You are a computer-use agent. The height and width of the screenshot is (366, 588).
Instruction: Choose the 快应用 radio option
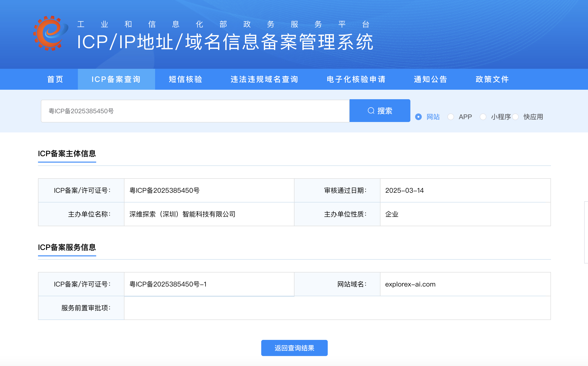point(515,117)
